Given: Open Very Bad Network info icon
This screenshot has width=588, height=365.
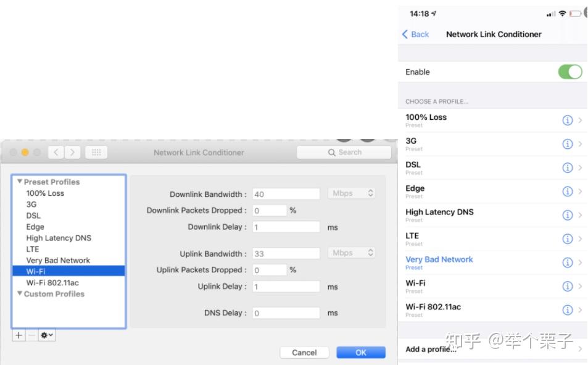Looking at the screenshot, I should (568, 262).
